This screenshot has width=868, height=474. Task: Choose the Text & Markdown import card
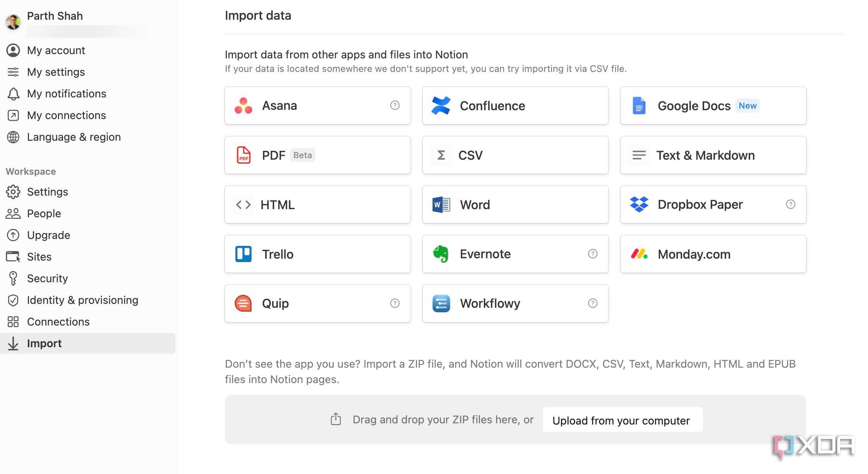tap(713, 155)
